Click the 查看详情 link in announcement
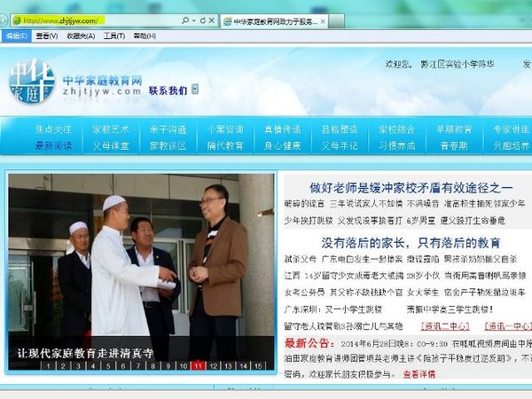Viewport: 532px width, 399px height. (419, 375)
